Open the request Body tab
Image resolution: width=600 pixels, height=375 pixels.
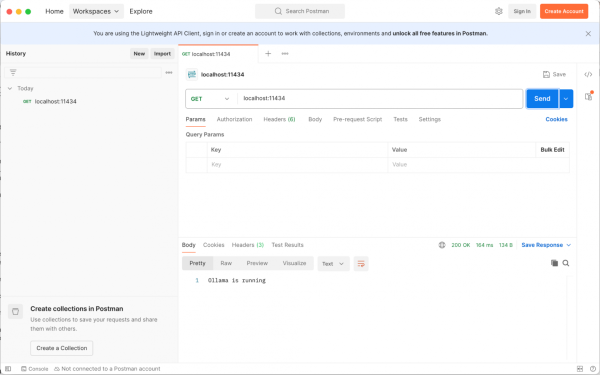(x=315, y=119)
